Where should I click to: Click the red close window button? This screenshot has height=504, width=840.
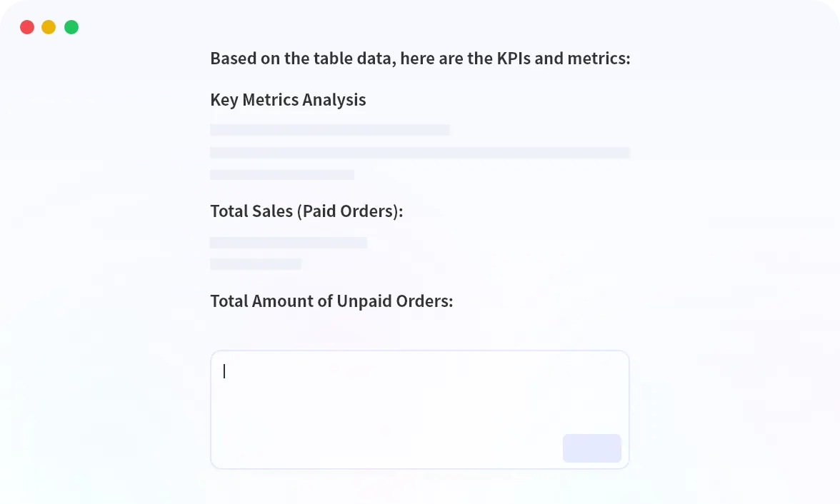pos(27,28)
